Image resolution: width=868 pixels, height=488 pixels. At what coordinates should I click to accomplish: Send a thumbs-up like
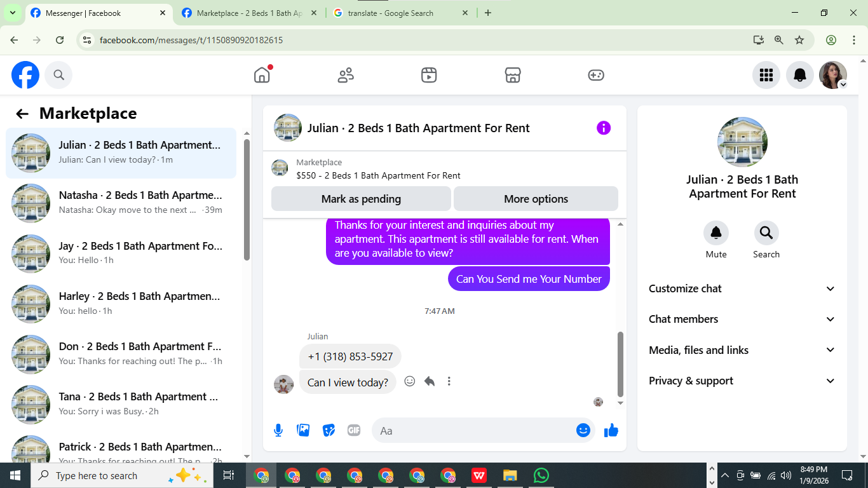[611, 430]
